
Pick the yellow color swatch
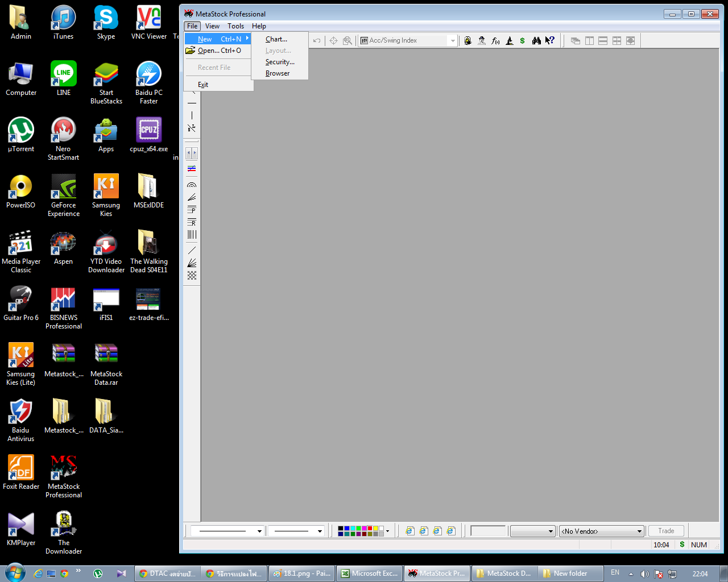point(375,529)
